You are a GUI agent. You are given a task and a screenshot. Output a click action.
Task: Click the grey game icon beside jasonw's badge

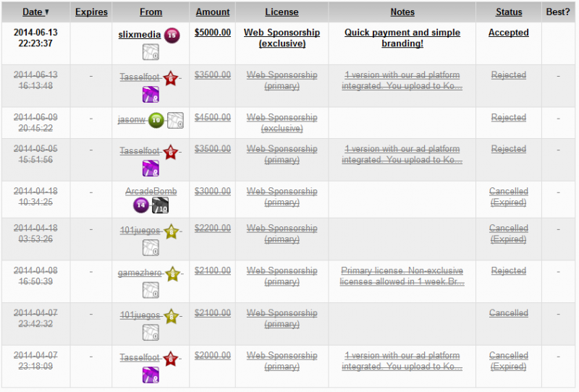tap(175, 121)
